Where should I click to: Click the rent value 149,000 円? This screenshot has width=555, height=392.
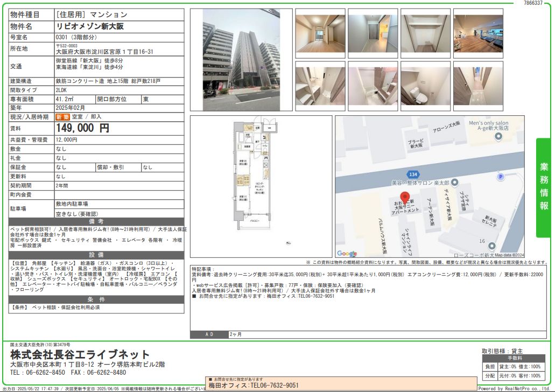pyautogui.click(x=82, y=128)
